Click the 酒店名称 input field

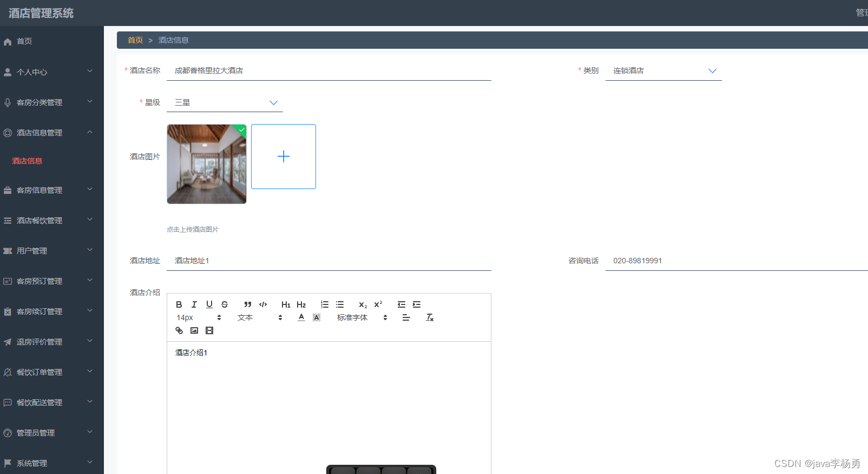click(x=328, y=71)
